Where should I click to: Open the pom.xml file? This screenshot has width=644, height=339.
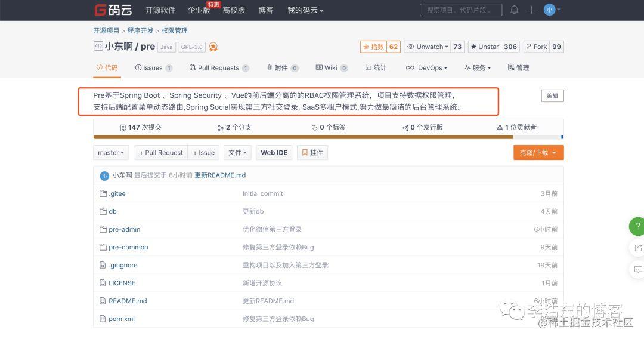(x=122, y=319)
